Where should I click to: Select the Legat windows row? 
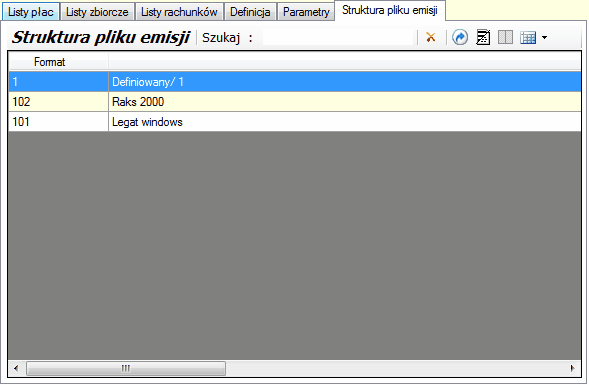295,122
